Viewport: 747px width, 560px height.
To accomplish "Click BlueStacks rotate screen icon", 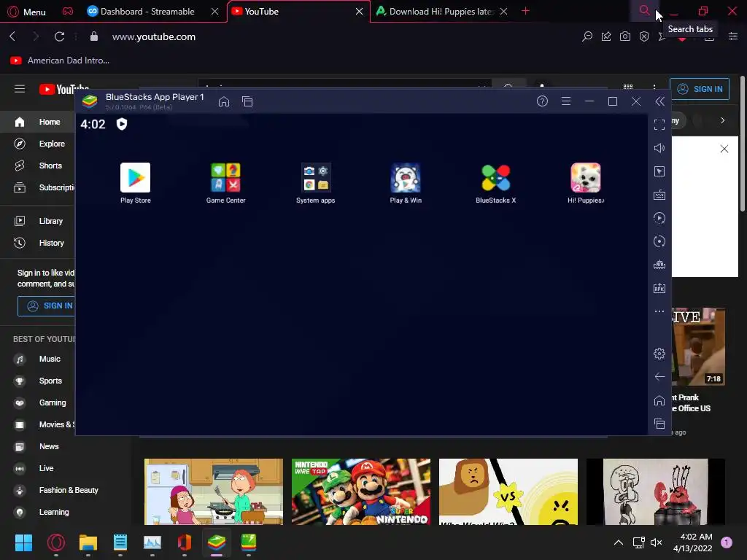I will click(x=659, y=241).
